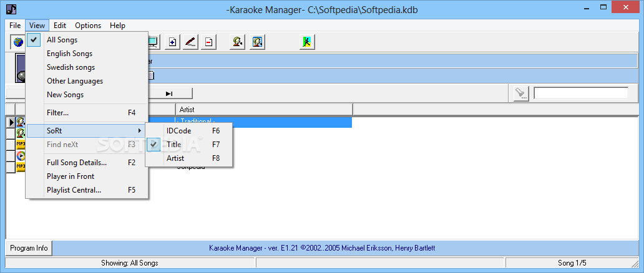Click the singer head toolbar icon
Screen dimensions: 644x273
pos(238,42)
